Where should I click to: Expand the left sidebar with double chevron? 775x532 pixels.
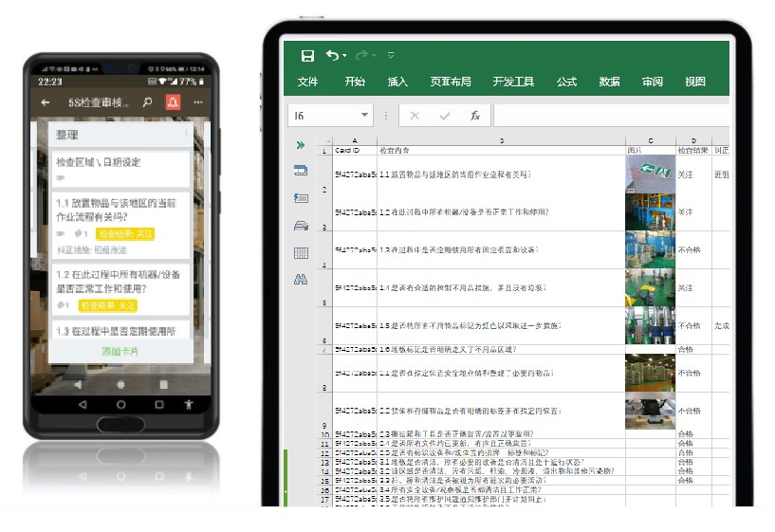coord(301,145)
